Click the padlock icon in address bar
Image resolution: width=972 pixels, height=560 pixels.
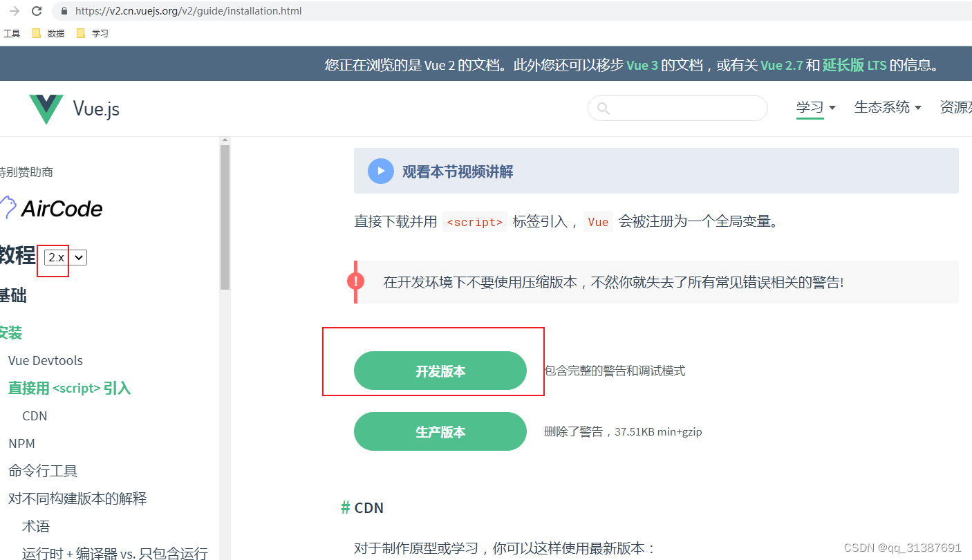pyautogui.click(x=64, y=11)
